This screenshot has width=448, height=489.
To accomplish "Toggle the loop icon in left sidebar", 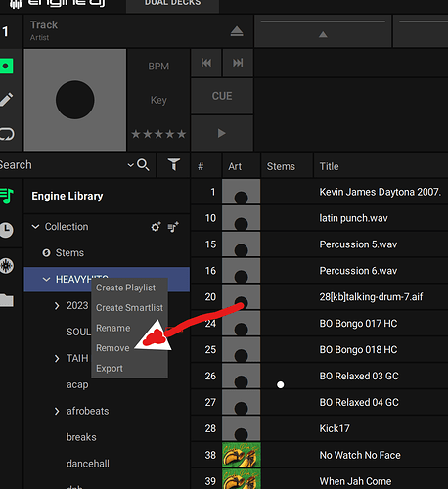I will (x=7, y=134).
